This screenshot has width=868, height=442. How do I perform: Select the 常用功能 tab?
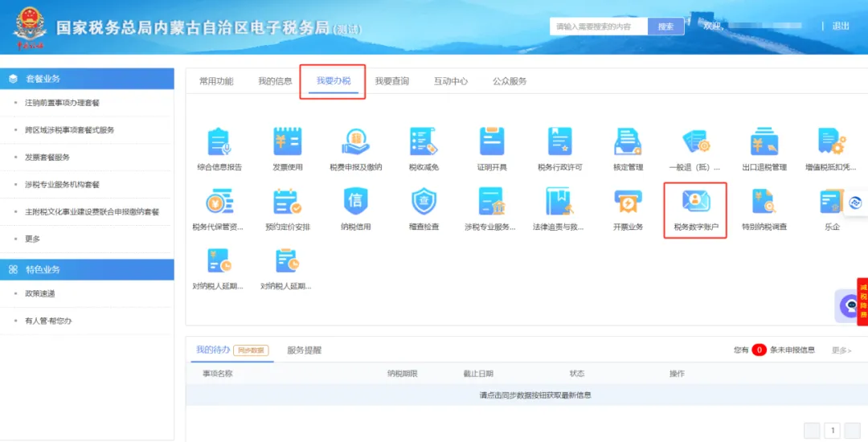point(216,81)
